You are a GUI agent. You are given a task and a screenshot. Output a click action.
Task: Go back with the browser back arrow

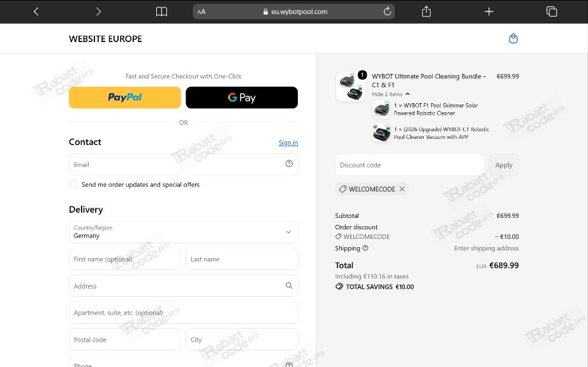tap(36, 11)
